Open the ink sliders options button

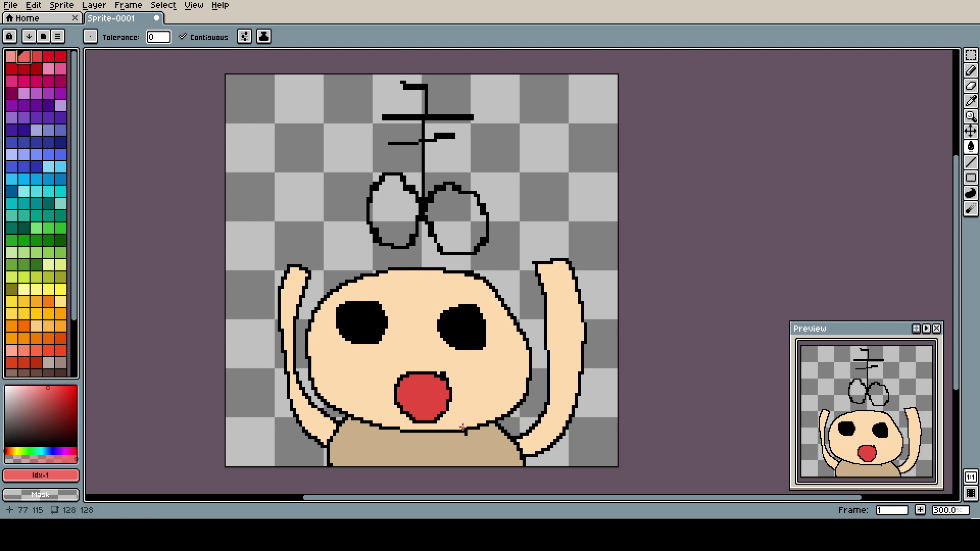coord(244,36)
